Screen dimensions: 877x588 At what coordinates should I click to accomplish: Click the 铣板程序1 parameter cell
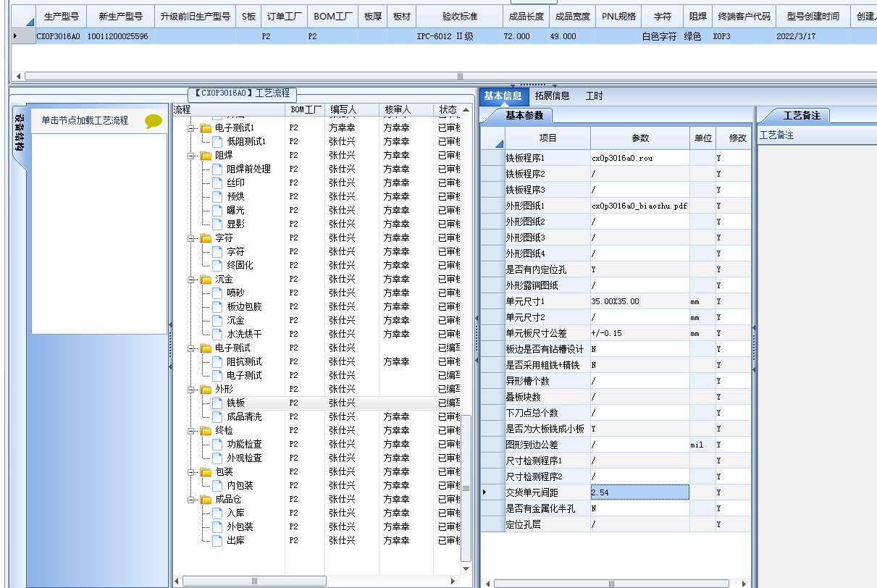point(640,158)
